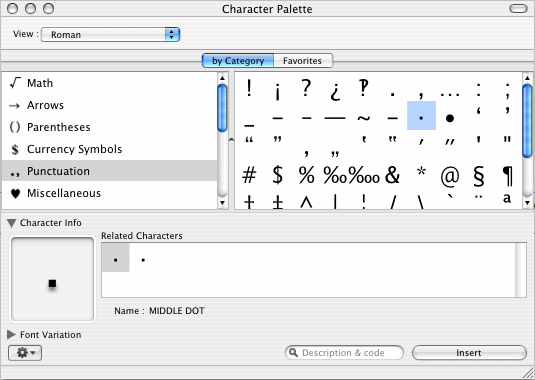535x380 pixels.
Task: Collapse the Character Info section
Action: (x=12, y=223)
